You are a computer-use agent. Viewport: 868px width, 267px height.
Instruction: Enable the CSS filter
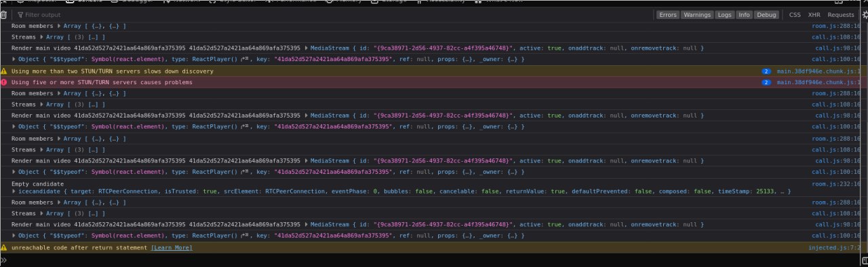click(x=795, y=14)
